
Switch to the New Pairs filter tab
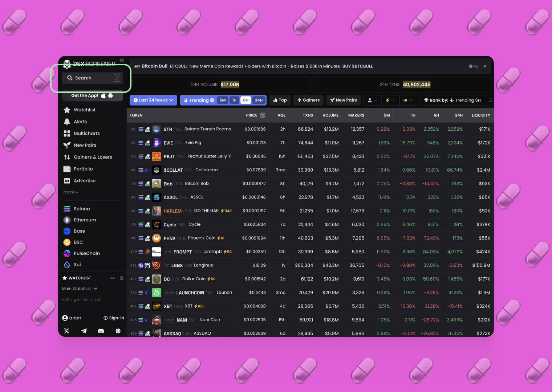pyautogui.click(x=344, y=100)
